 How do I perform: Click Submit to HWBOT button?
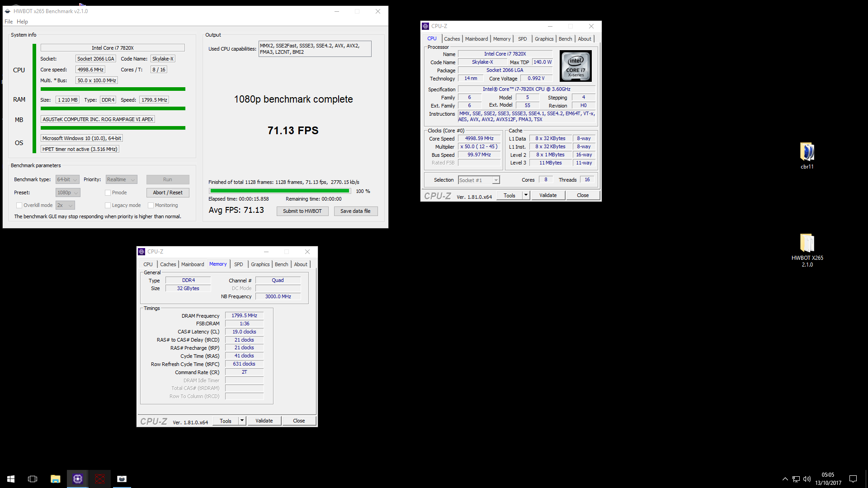[302, 211]
